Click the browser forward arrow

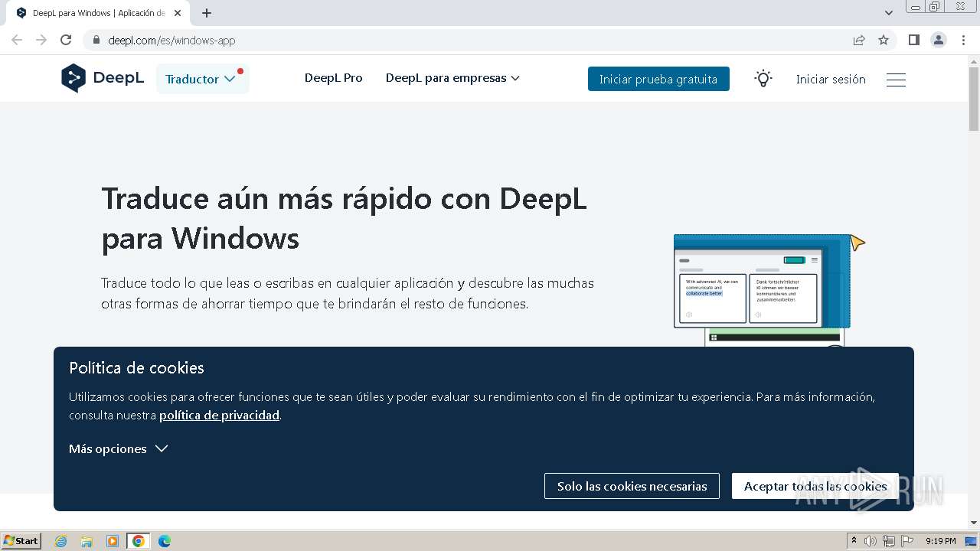[x=41, y=40]
